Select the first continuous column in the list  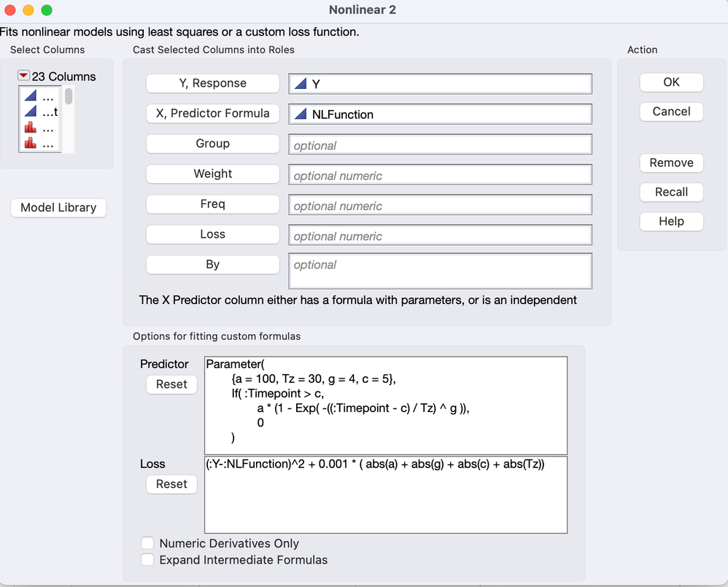pyautogui.click(x=31, y=96)
